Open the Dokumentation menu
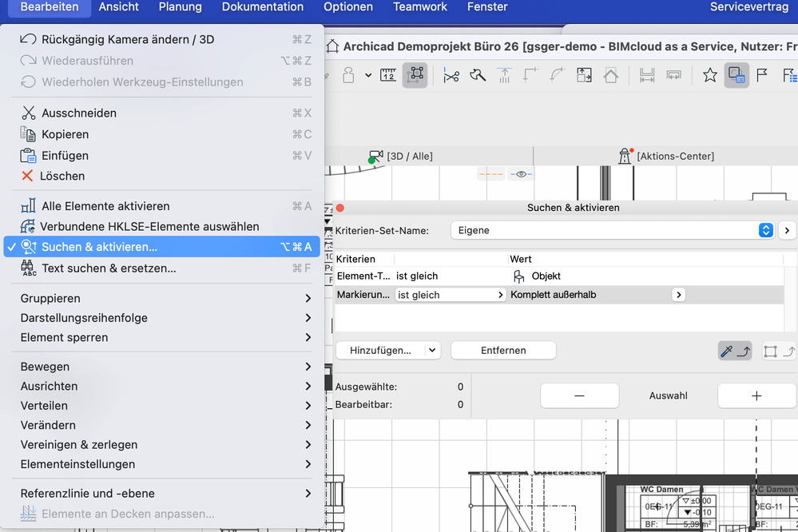The width and height of the screenshot is (798, 532). [263, 7]
